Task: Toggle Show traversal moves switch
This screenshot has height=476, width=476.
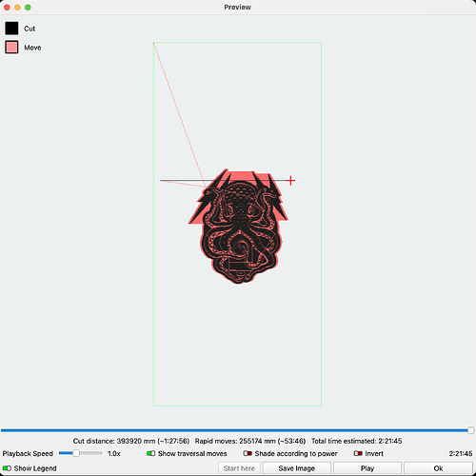Action: (150, 453)
